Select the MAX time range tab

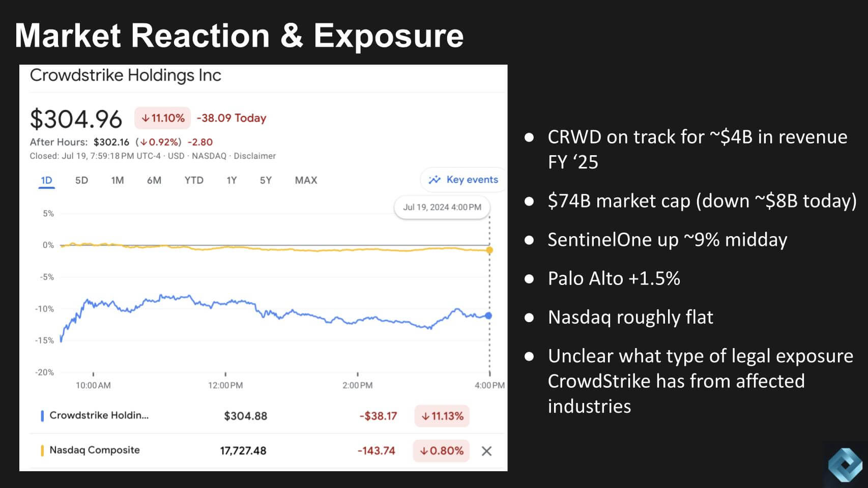305,180
